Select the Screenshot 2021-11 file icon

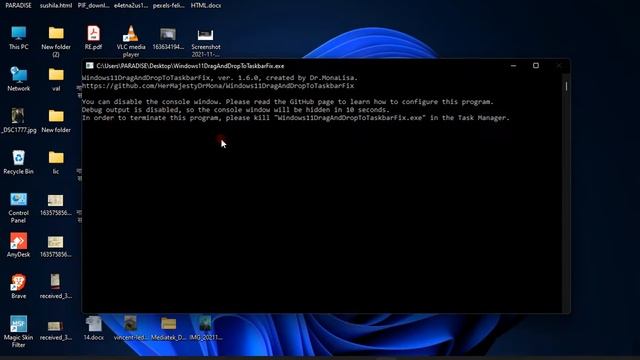click(x=206, y=42)
